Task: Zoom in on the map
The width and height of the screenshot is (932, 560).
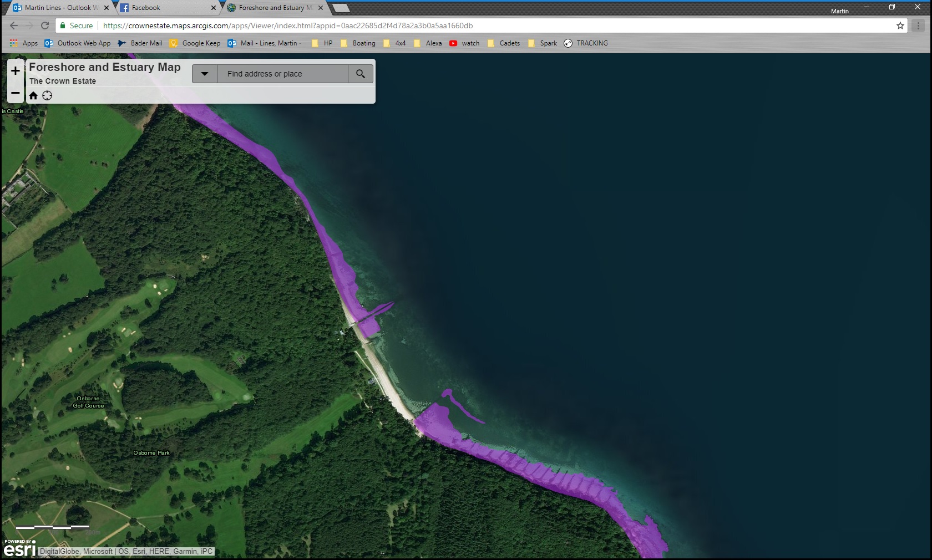Action: point(16,71)
